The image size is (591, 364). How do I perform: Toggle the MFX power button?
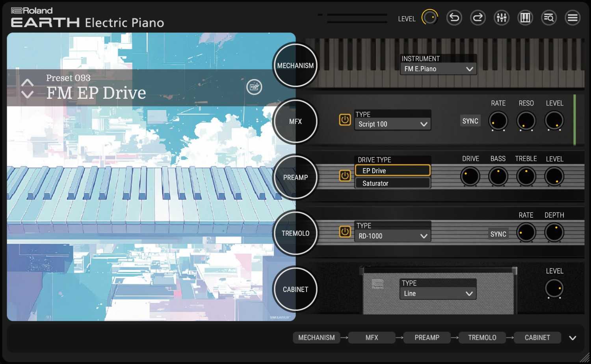point(345,120)
